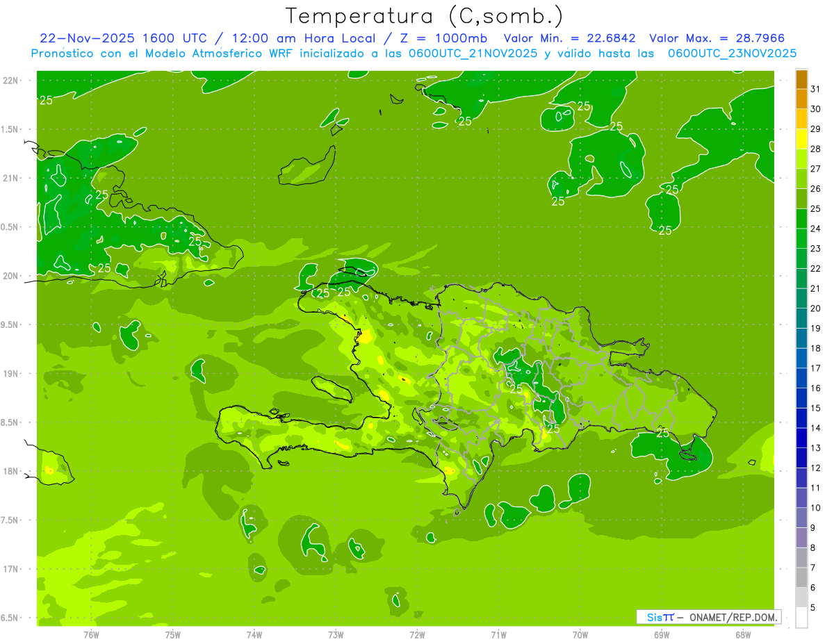
Task: Select the legend color between 17 and 18
Action: click(x=801, y=358)
